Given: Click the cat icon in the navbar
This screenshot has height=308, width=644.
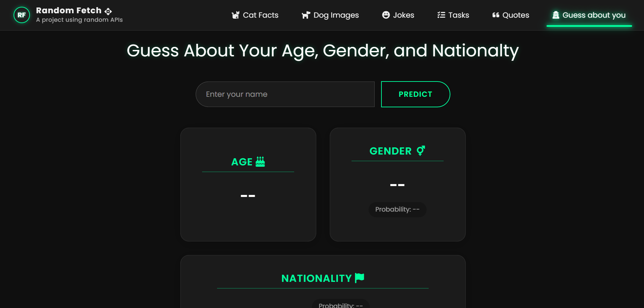Looking at the screenshot, I should pyautogui.click(x=235, y=15).
